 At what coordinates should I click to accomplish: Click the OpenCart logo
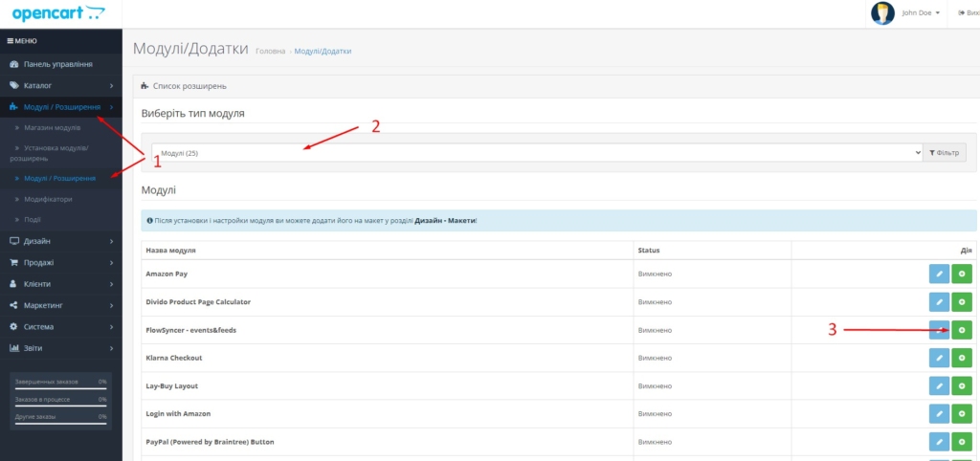59,13
